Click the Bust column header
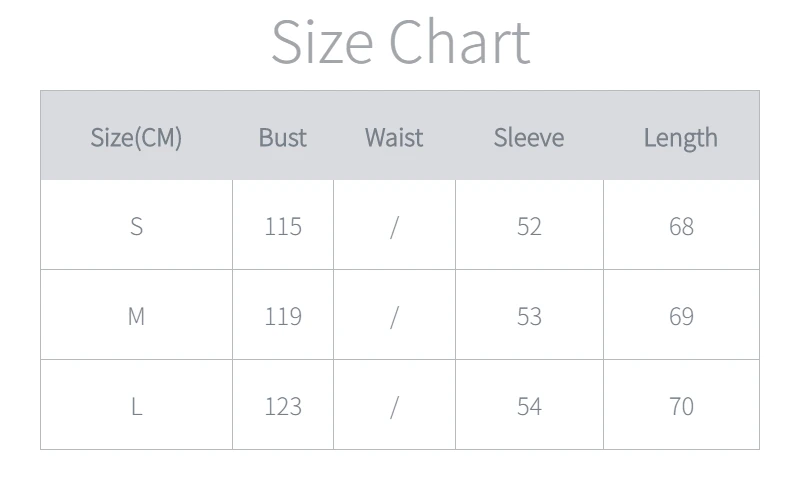The width and height of the screenshot is (800, 500). (283, 137)
